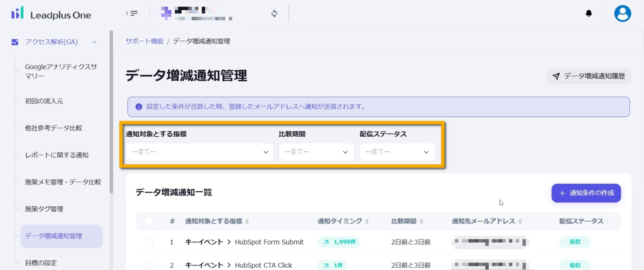Open the user profile avatar menu

click(x=622, y=13)
